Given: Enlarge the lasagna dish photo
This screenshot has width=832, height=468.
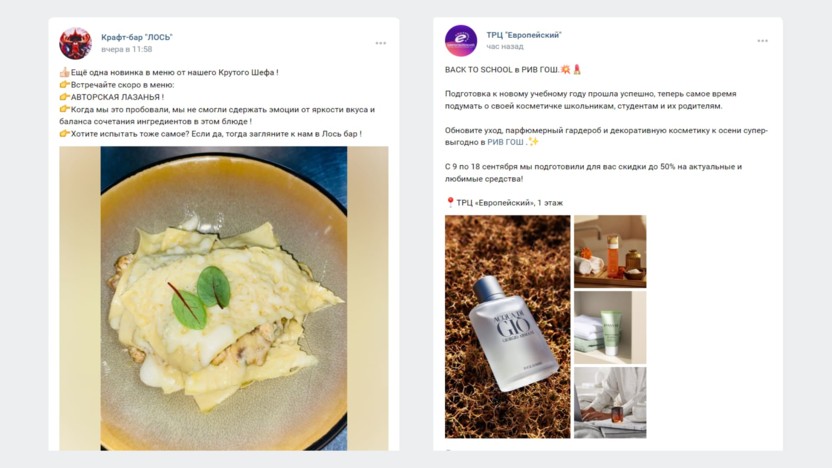Looking at the screenshot, I should 223,298.
